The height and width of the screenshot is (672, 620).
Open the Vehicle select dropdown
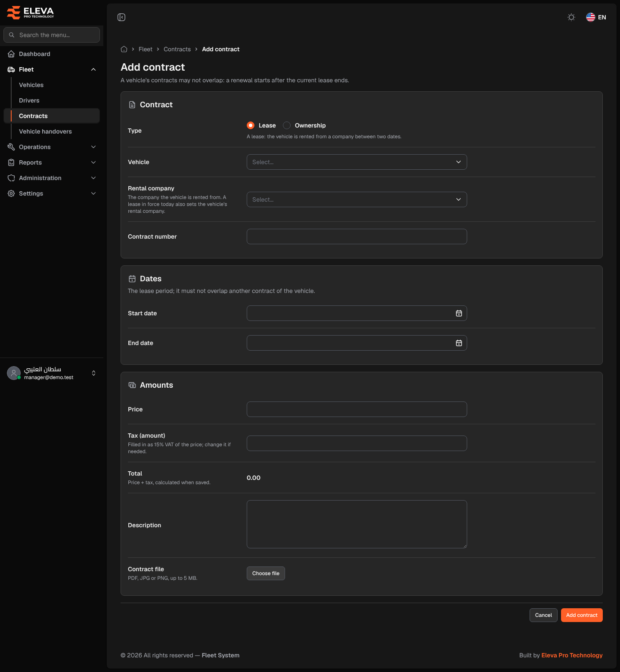point(357,162)
